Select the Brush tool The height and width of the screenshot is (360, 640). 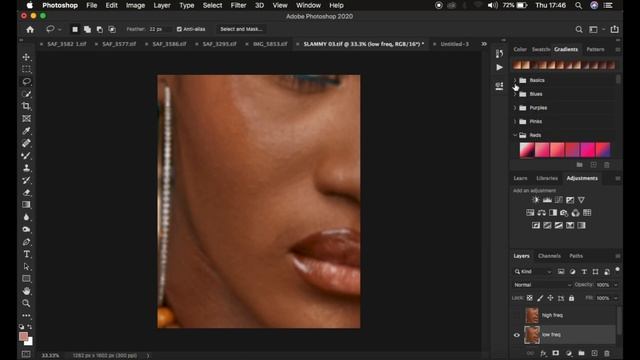(27, 156)
